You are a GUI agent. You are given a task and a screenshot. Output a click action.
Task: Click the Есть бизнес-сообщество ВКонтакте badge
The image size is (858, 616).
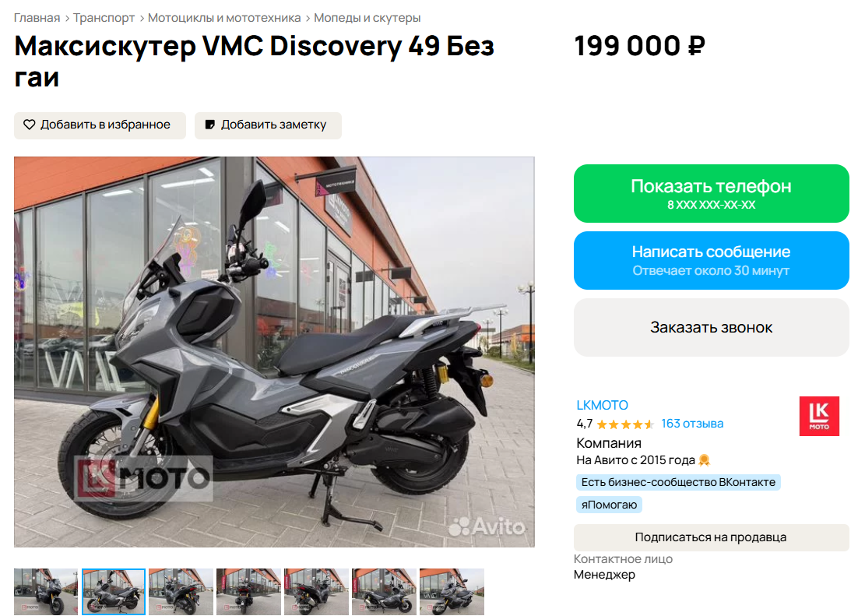point(678,482)
